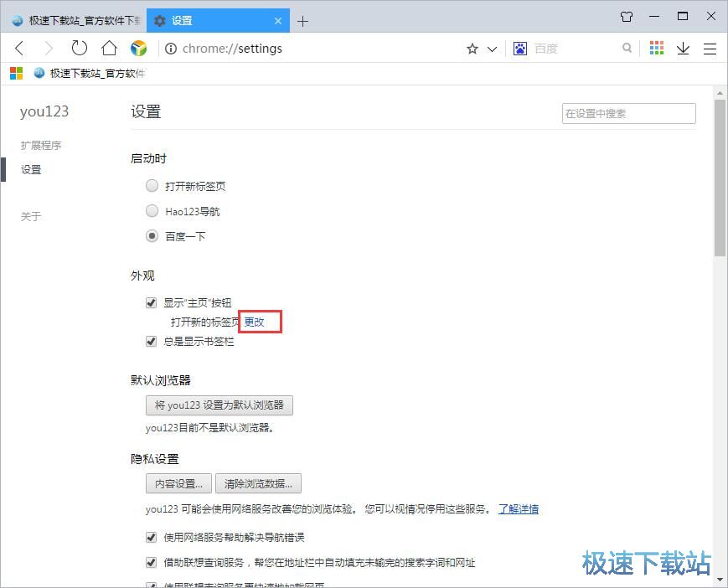Open 关于 in the sidebar
Image resolution: width=728 pixels, height=588 pixels.
click(x=31, y=216)
